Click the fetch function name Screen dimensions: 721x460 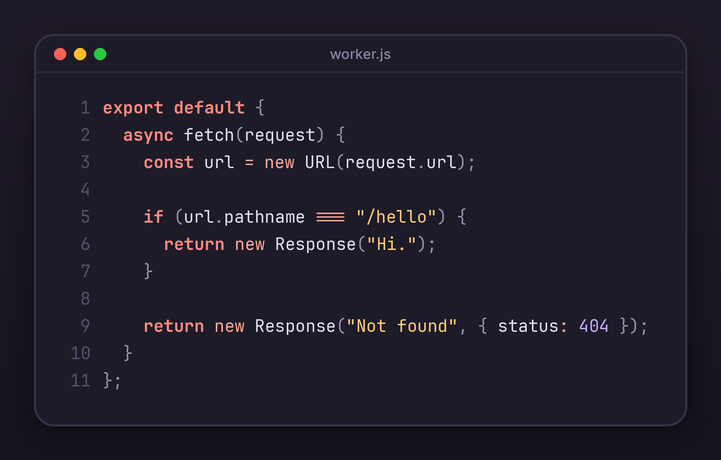coord(209,135)
